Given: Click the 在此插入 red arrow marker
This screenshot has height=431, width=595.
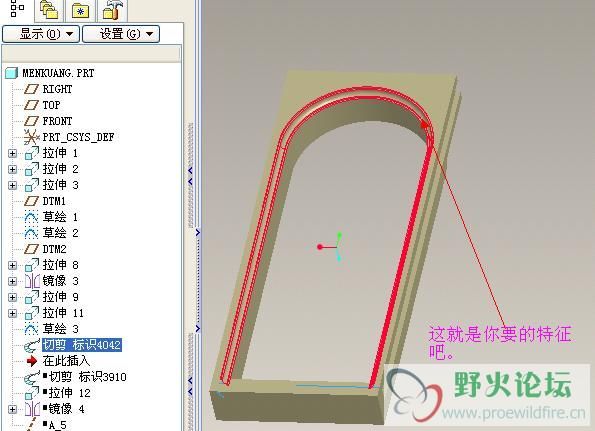Looking at the screenshot, I should coord(32,361).
